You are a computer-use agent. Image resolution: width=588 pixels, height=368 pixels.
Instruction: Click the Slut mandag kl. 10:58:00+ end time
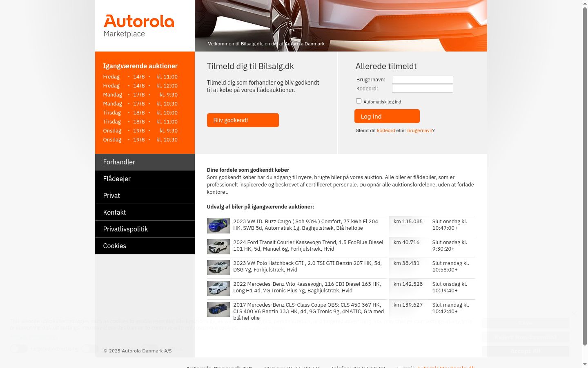(x=451, y=267)
